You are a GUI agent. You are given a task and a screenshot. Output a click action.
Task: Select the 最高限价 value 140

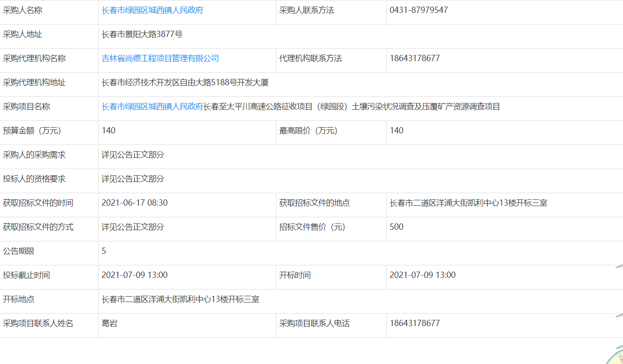397,131
